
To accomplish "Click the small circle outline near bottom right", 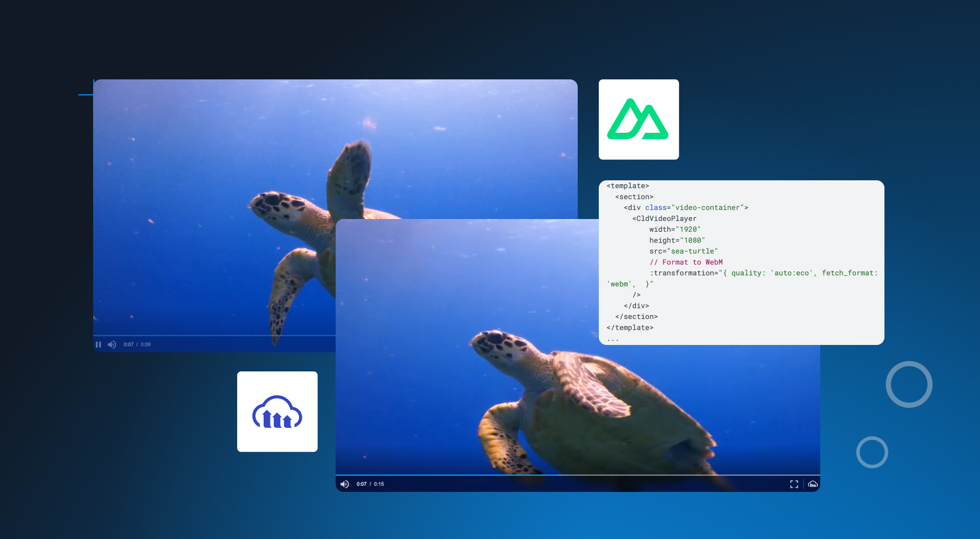I will click(x=872, y=452).
